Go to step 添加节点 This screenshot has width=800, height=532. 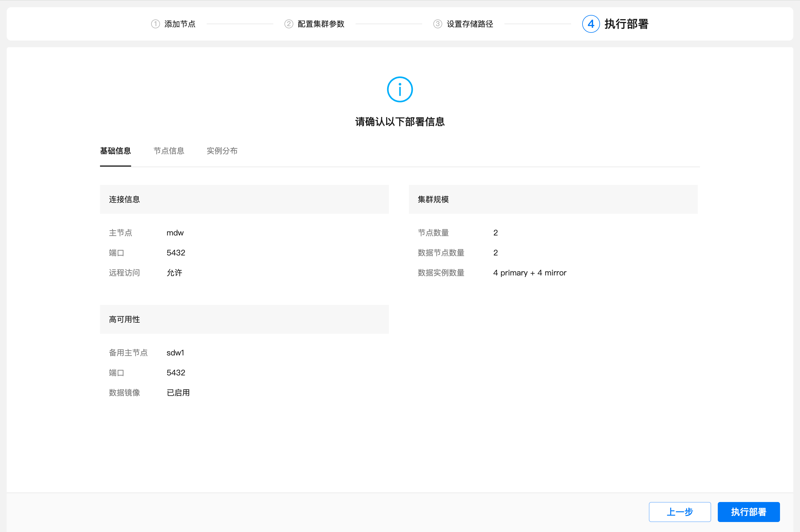[180, 24]
